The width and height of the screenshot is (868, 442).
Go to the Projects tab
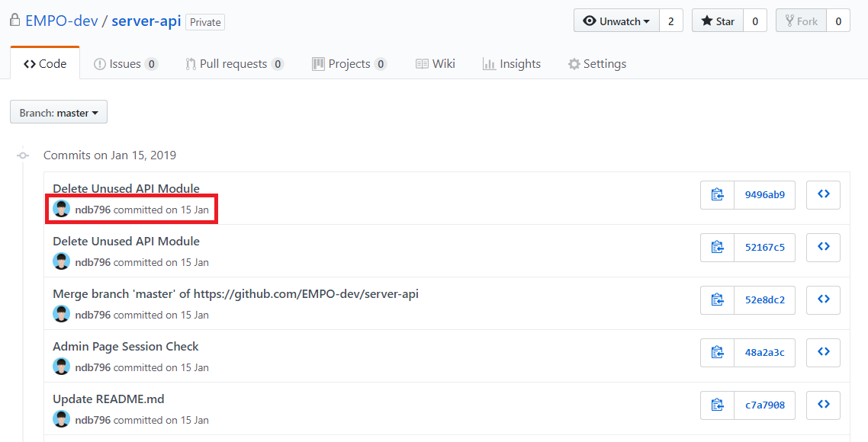349,63
